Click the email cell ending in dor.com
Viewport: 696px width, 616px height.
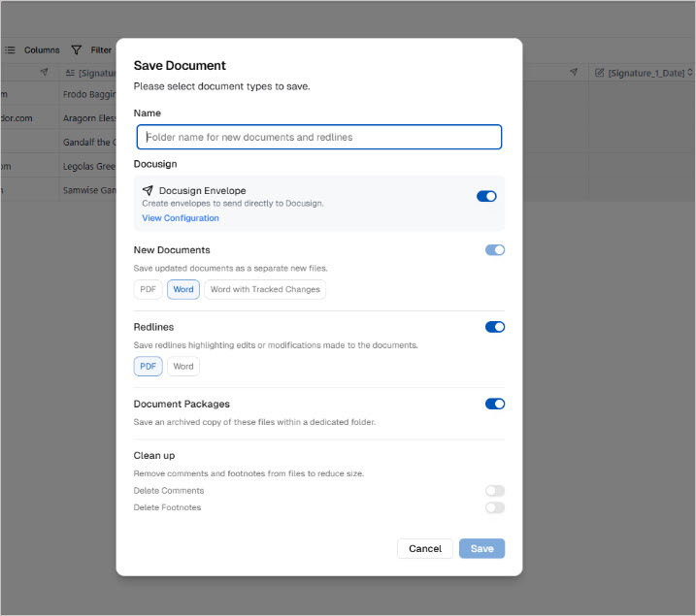pos(29,118)
